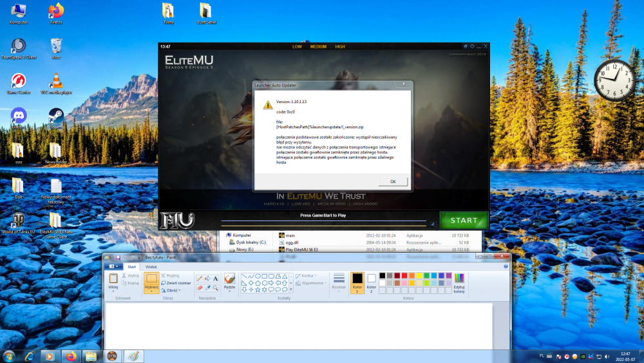Viewport: 644px width, 363px height.
Task: Open Firefox desktop shortcut
Action: pyautogui.click(x=56, y=14)
